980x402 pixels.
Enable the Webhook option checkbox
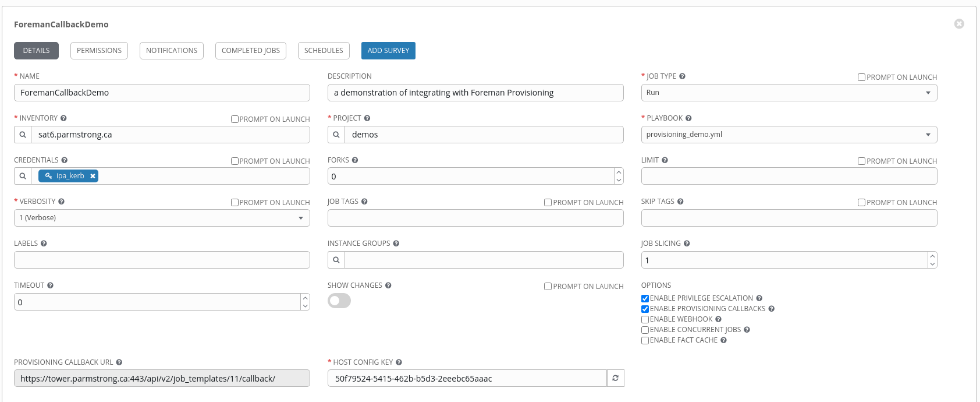[x=645, y=319]
